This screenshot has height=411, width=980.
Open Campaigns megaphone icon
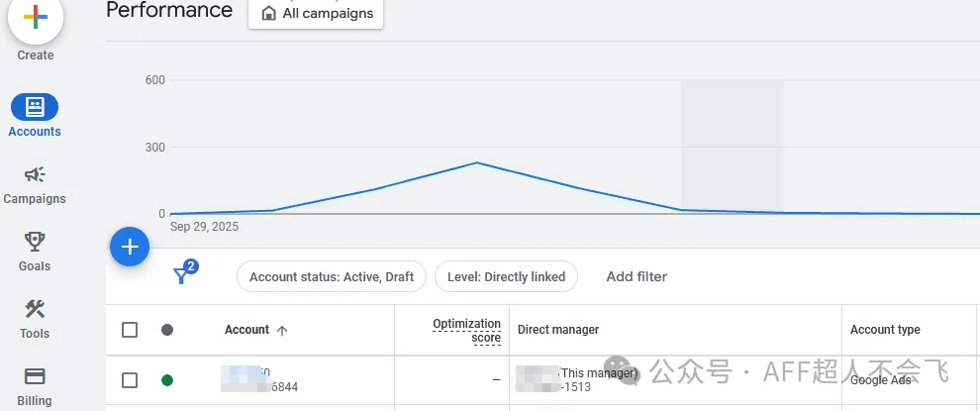coord(35,175)
